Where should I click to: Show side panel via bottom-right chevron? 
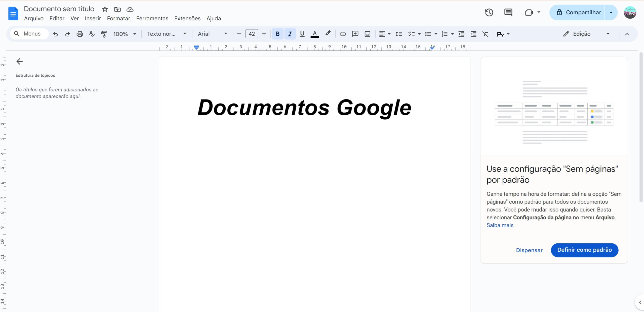click(x=640, y=302)
